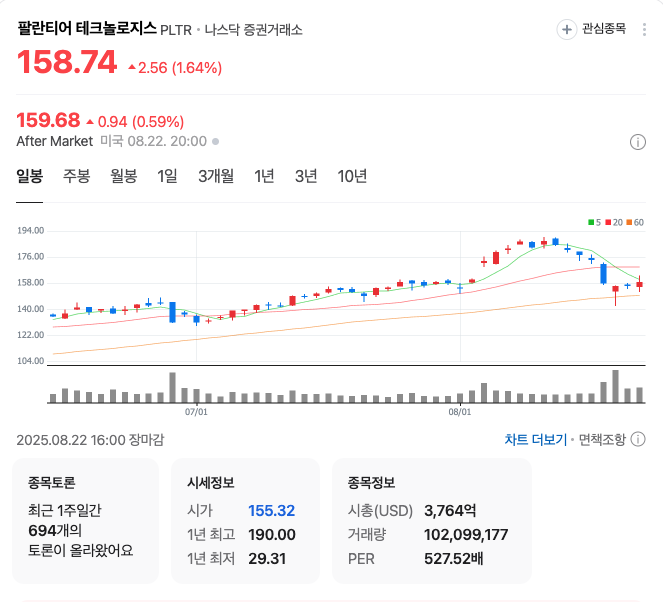Click the tallest volume bar before 07/01

[173, 387]
